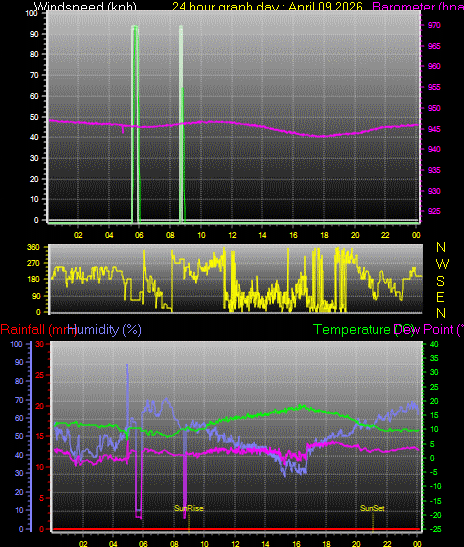
Task: Click the "Windspeed (kph)" chart title
Action: (x=85, y=6)
